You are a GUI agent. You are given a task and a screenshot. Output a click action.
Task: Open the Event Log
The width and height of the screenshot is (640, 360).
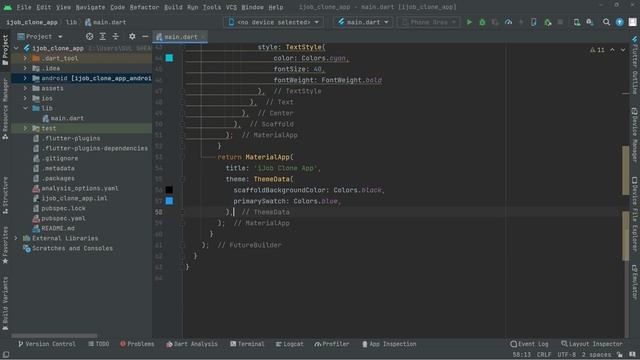tap(529, 344)
